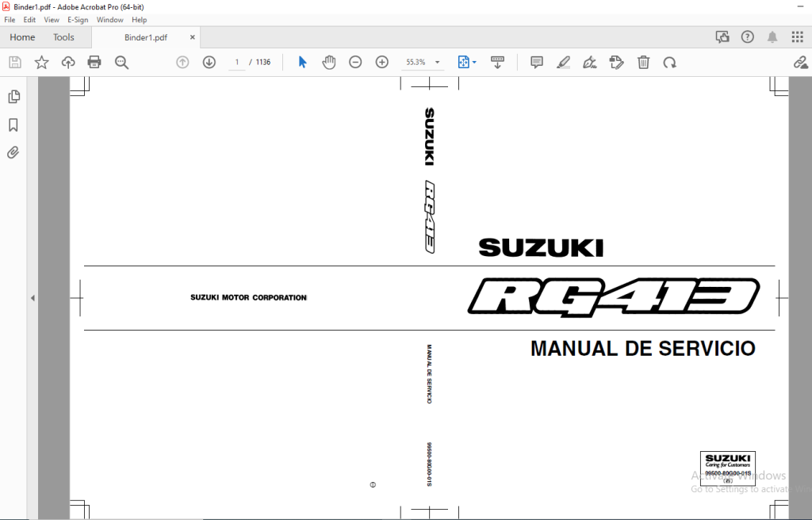Click the share link icon at top right
Viewport: 812px width, 520px height.
click(801, 63)
